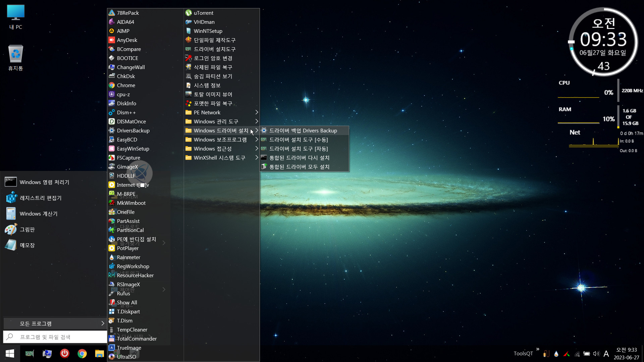Viewport: 644px width, 362px height.
Task: Click the 프로그램 및 파일 검색 search box
Action: (55, 337)
